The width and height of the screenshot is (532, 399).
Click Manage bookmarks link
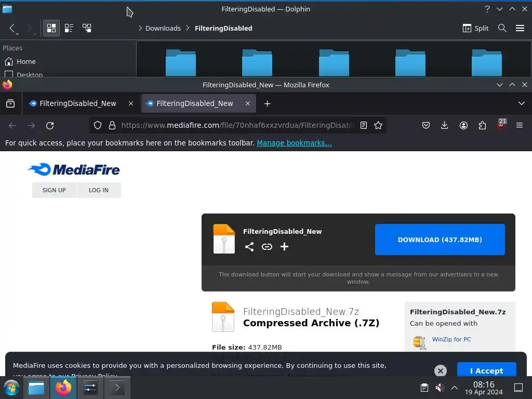(x=294, y=143)
